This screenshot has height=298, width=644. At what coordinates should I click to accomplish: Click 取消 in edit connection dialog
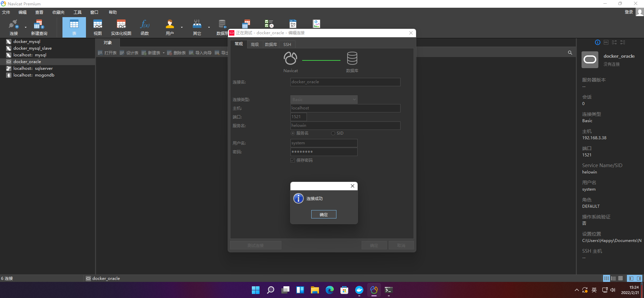401,245
